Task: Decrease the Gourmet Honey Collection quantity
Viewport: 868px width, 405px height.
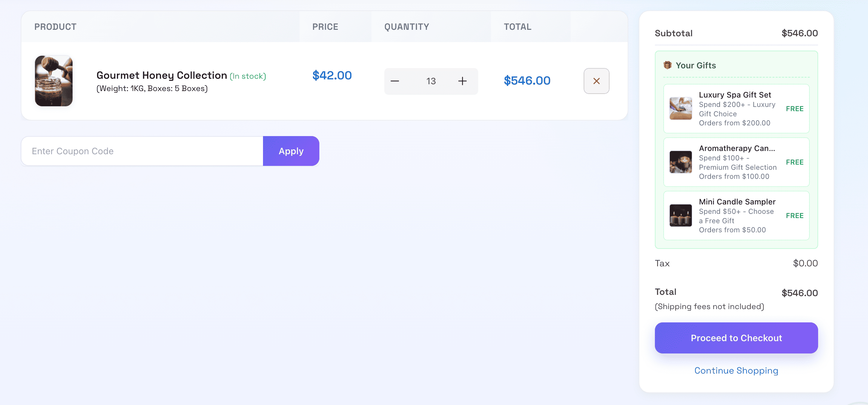Action: 395,81
